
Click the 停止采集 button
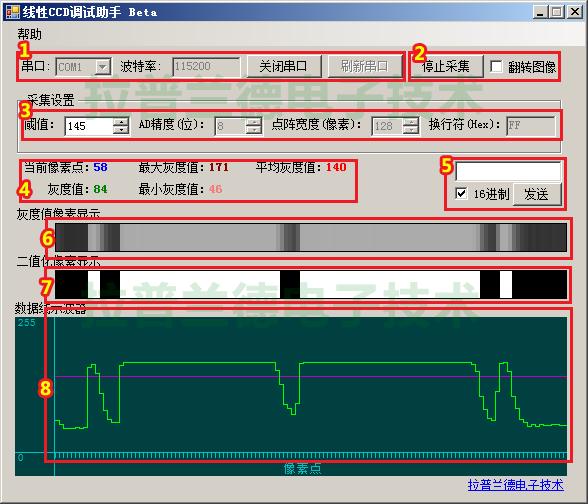tap(446, 67)
